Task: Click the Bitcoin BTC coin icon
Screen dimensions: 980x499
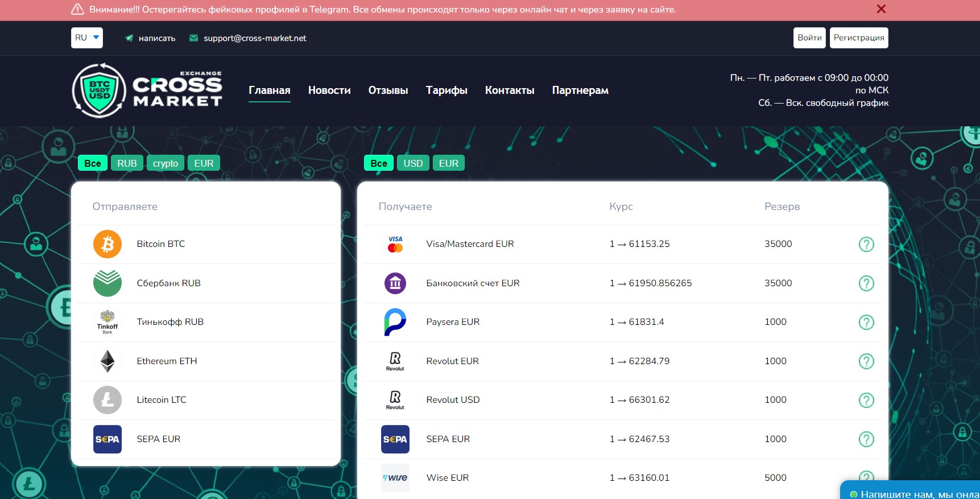Action: pyautogui.click(x=107, y=244)
